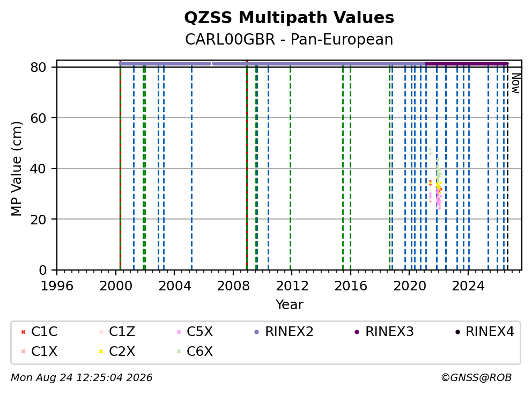Click the 2012 tick label on Year axis
Image resolution: width=532 pixels, height=394 pixels.
click(x=292, y=286)
